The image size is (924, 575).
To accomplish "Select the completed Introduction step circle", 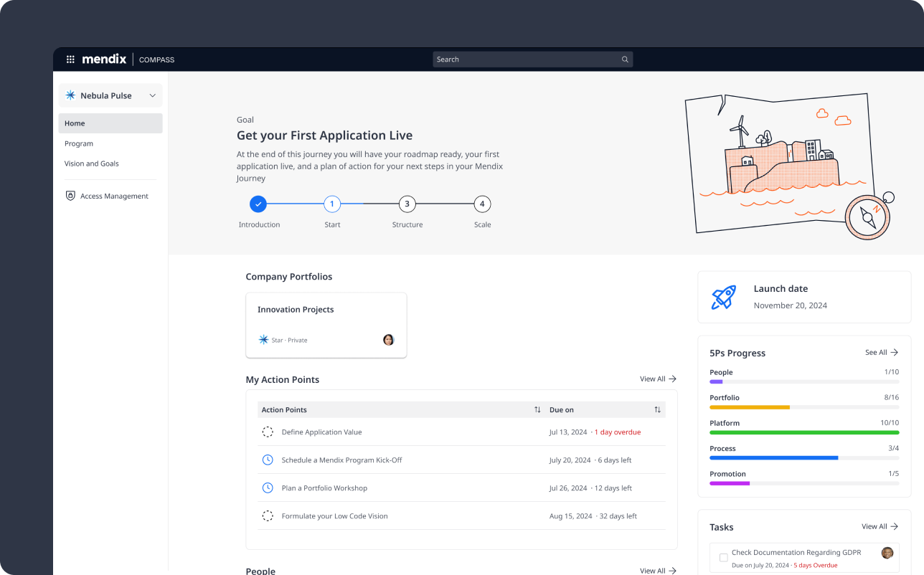I will (258, 204).
